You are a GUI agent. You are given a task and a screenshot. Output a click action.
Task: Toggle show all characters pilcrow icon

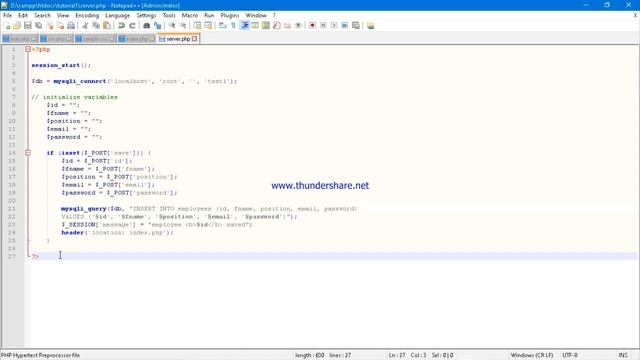233,26
